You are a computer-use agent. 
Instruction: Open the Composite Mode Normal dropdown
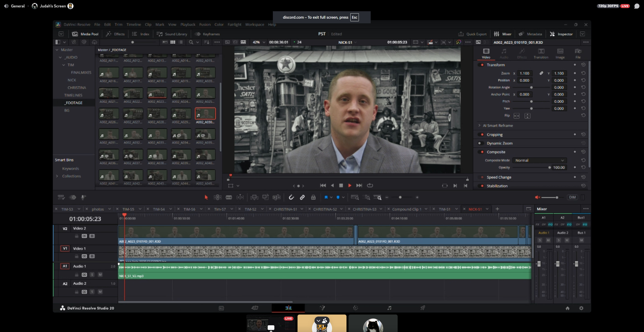click(x=539, y=160)
